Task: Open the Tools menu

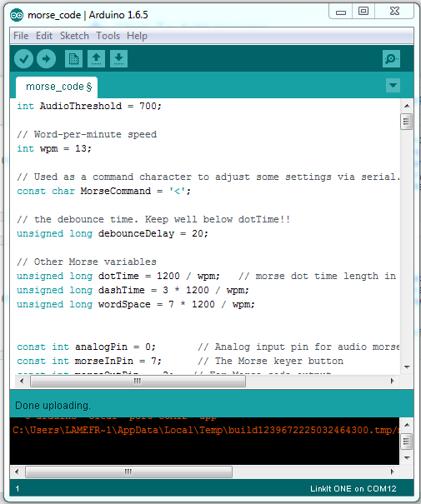Action: coord(108,36)
